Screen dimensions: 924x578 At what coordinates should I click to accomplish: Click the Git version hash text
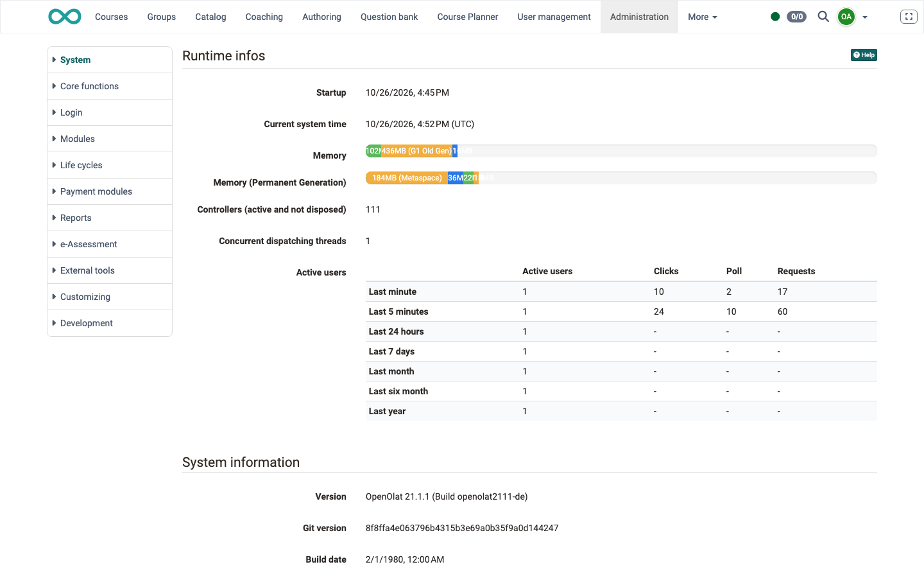[462, 528]
